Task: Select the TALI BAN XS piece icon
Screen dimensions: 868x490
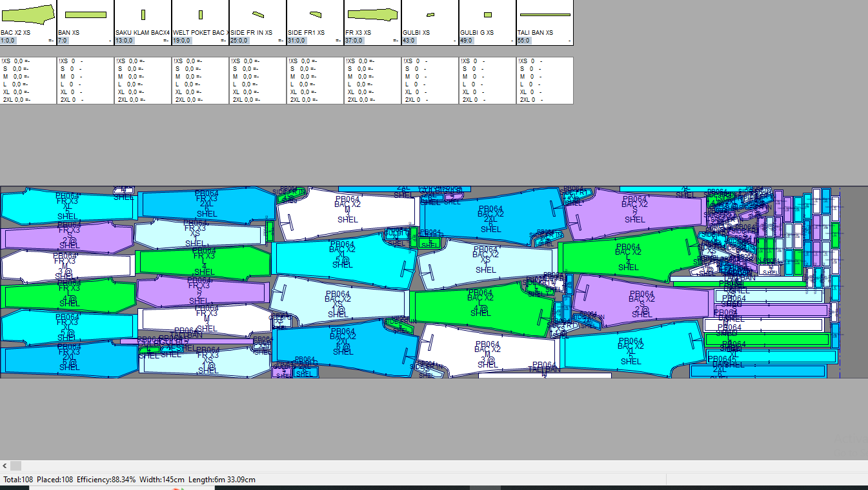Action: tap(545, 14)
